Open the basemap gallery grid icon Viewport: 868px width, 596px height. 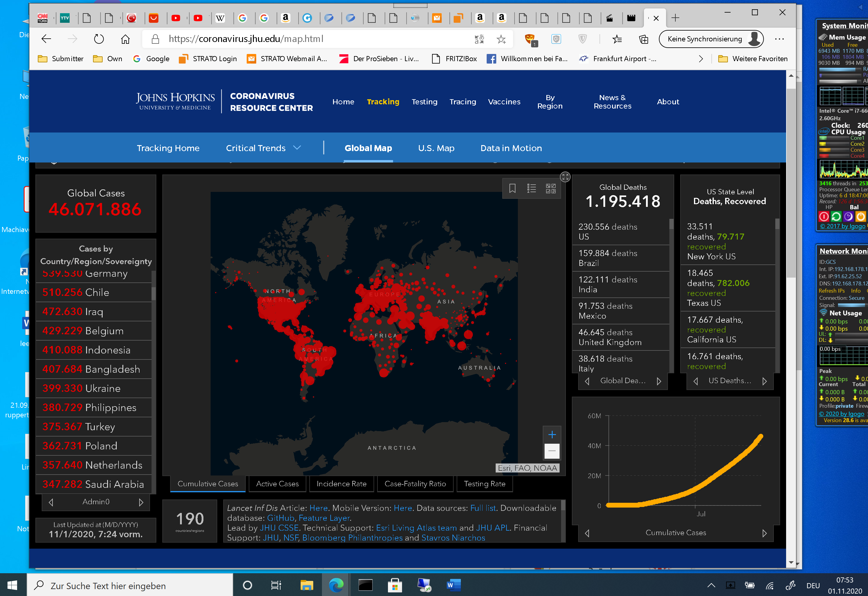pyautogui.click(x=551, y=188)
